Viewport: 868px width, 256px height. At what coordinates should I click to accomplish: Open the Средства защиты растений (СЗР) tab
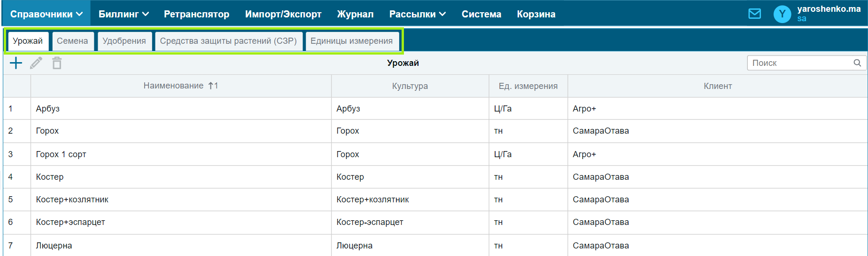point(228,41)
